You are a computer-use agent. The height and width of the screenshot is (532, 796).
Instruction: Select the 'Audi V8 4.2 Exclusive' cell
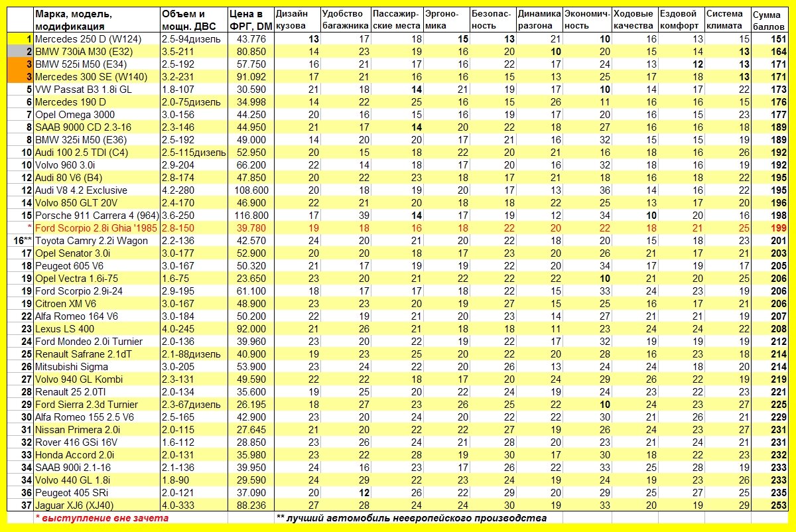[x=96, y=190]
